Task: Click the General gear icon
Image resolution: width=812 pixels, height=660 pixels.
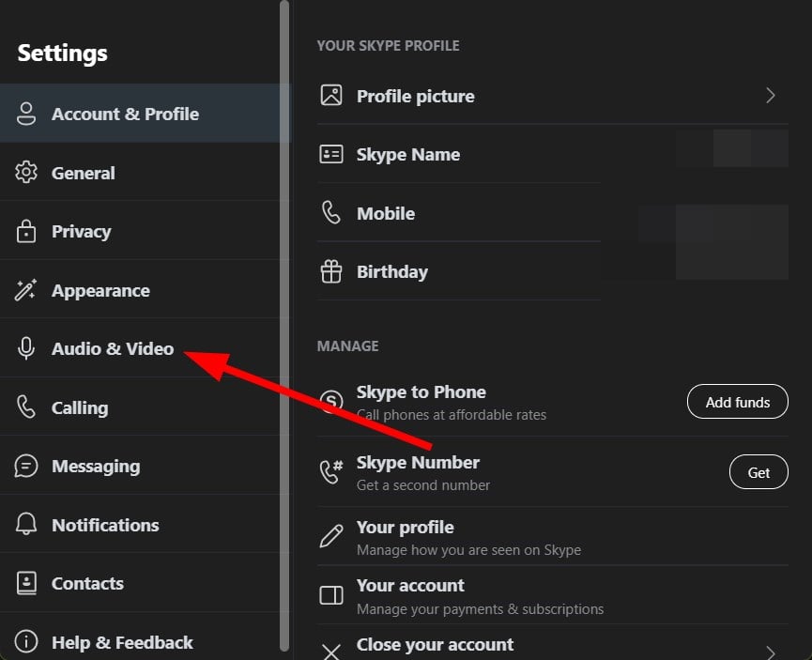Action: [26, 173]
